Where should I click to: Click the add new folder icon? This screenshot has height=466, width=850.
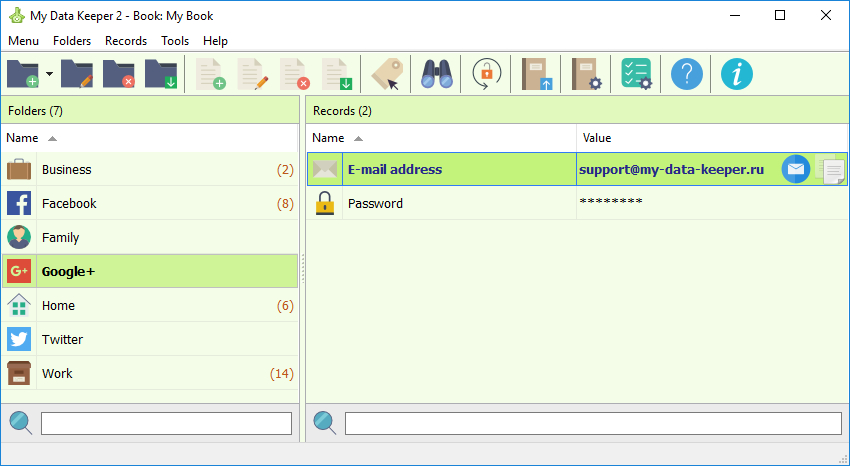[x=23, y=74]
